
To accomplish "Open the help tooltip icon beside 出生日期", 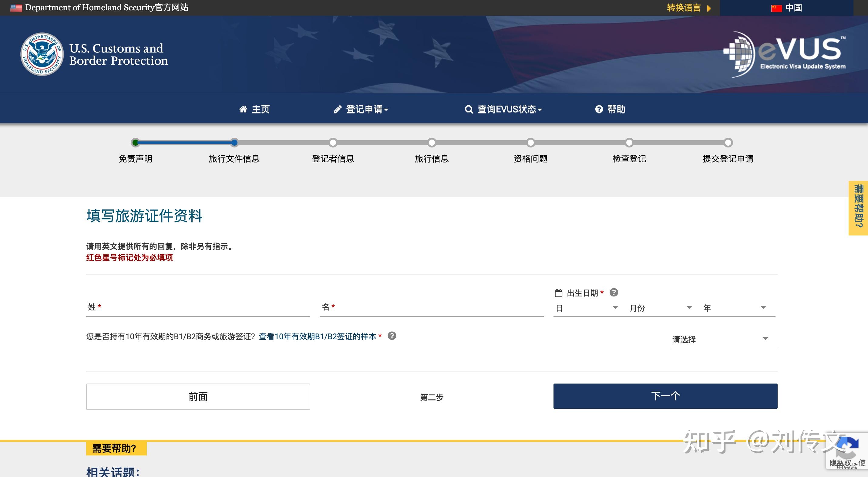I will coord(614,293).
